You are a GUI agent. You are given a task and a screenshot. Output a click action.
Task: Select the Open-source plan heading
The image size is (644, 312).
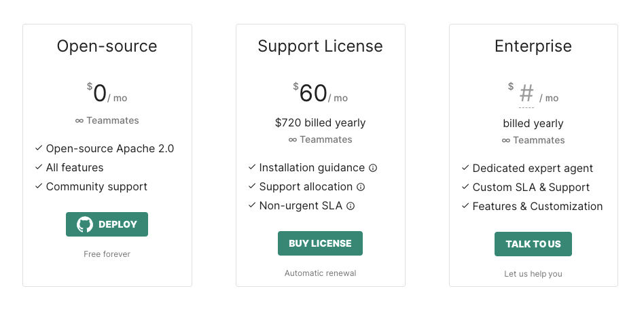tap(107, 46)
